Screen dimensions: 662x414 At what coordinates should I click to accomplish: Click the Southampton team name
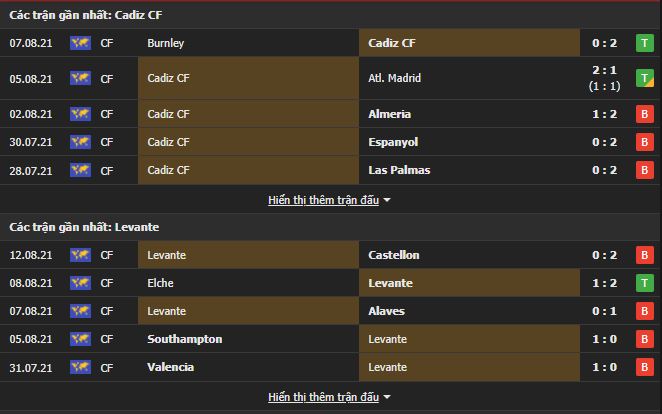coord(184,339)
